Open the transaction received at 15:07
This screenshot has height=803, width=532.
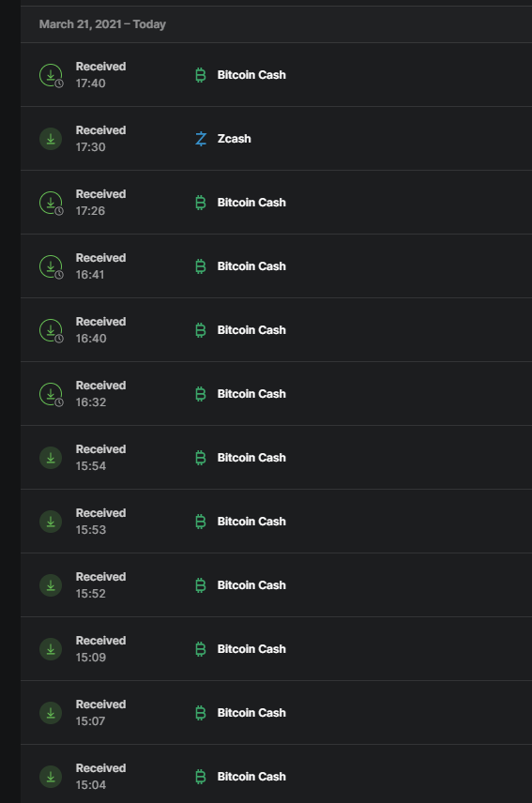pos(276,713)
